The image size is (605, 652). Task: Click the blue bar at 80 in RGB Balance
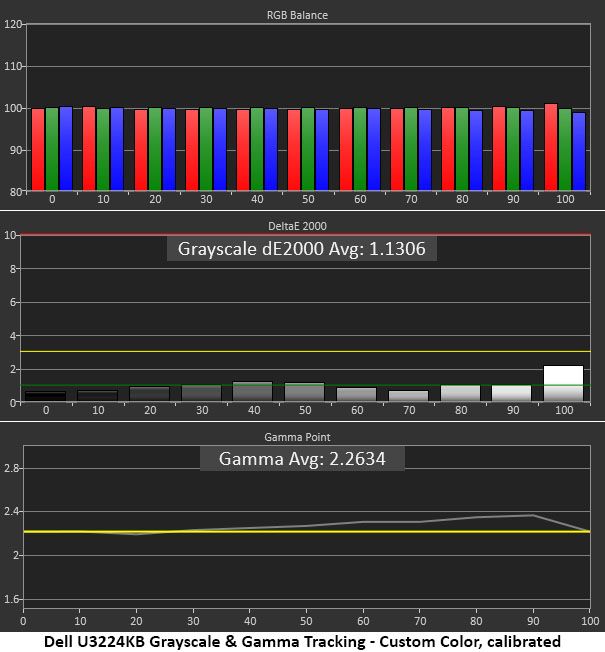click(x=476, y=151)
